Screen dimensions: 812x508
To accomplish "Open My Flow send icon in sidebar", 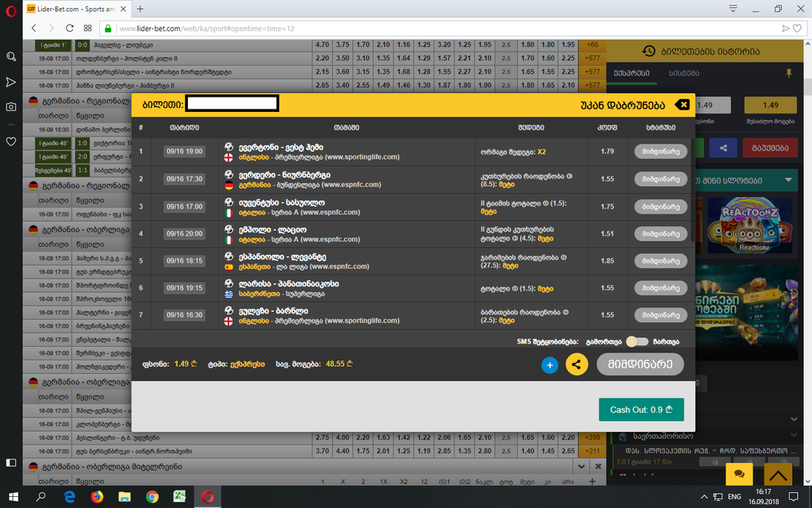I will pyautogui.click(x=11, y=82).
